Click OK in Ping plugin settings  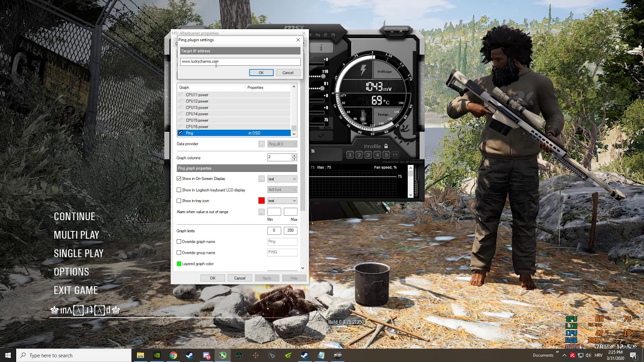click(261, 73)
